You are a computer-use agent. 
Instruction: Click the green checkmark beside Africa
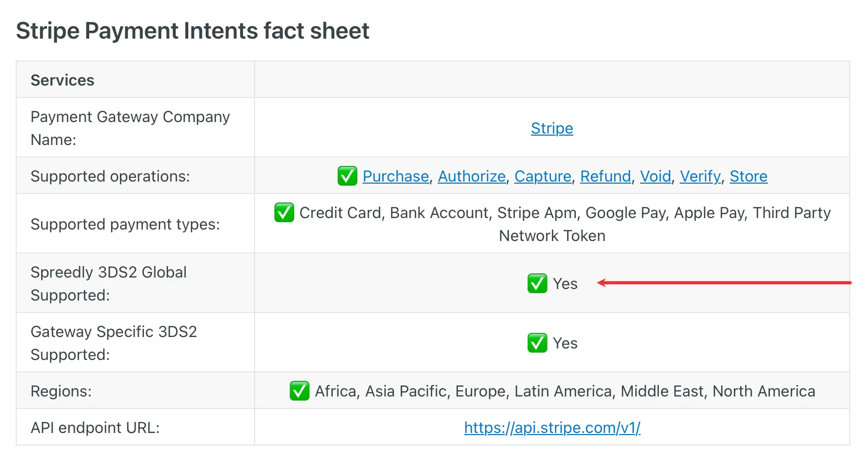299,391
